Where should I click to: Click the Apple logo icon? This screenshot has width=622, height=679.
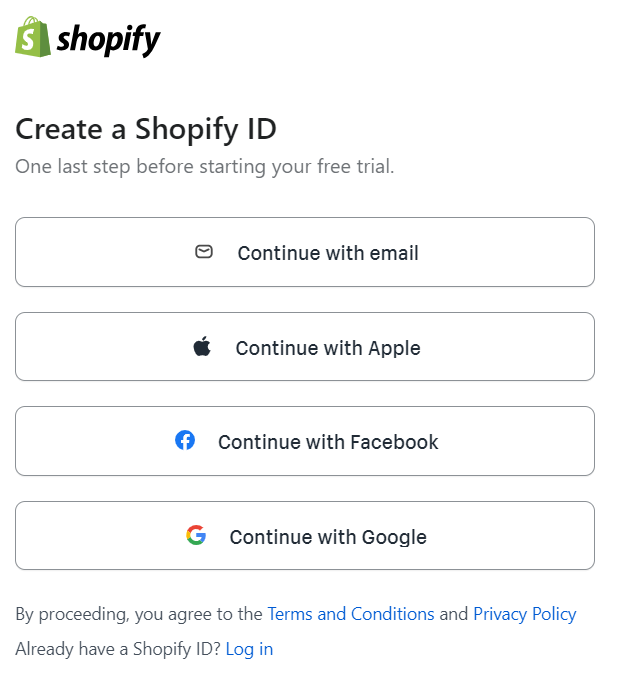[x=202, y=347]
